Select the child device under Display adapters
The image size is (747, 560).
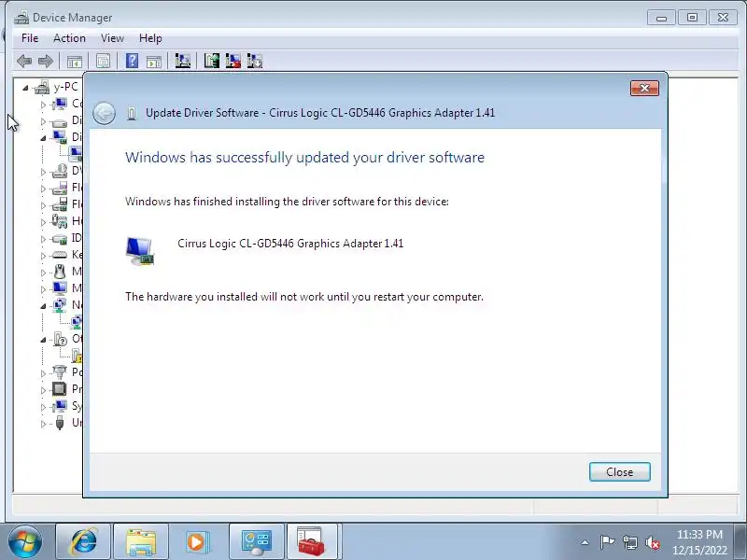(77, 154)
